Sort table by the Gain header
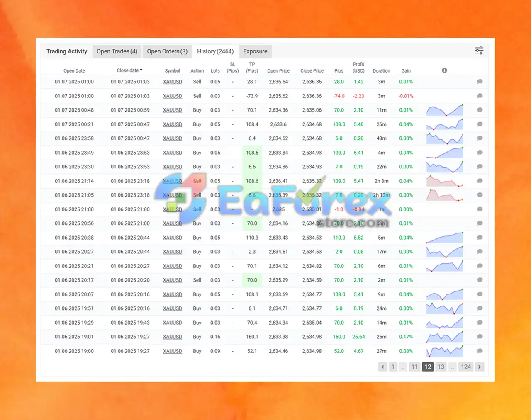This screenshot has width=531, height=420. [x=406, y=71]
